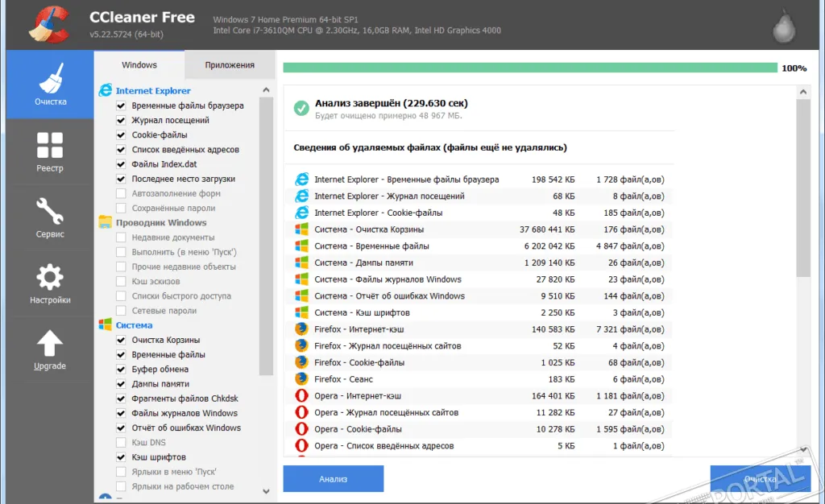Enable Кэш DNS checkbox
Viewport: 825px width, 504px height.
pos(121,443)
